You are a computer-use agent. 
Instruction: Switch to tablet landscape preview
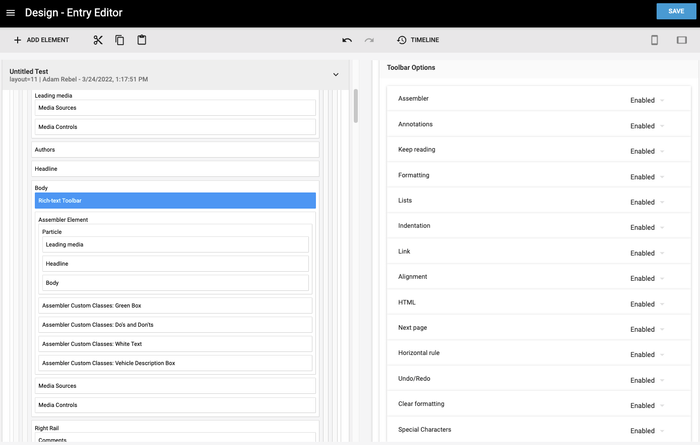(x=682, y=40)
